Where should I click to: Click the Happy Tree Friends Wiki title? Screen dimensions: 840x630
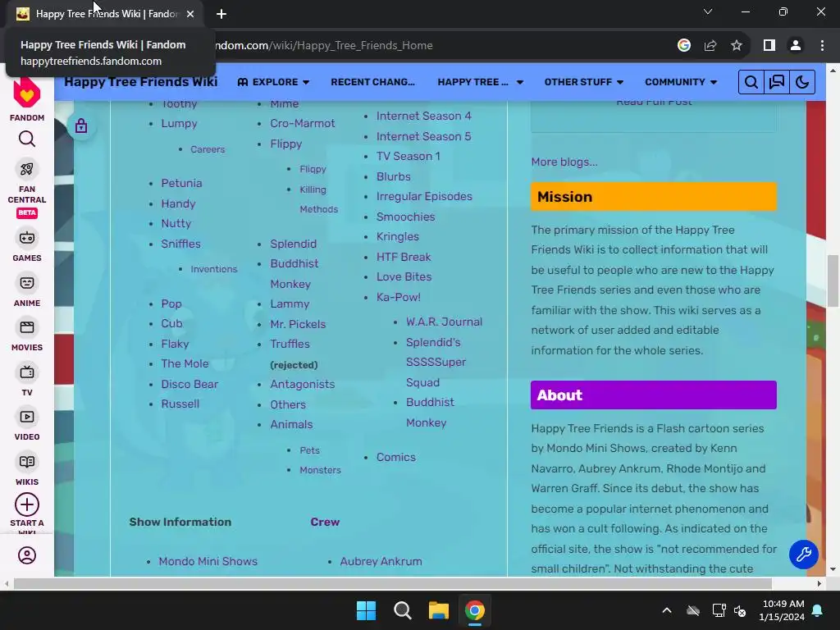[x=141, y=81]
